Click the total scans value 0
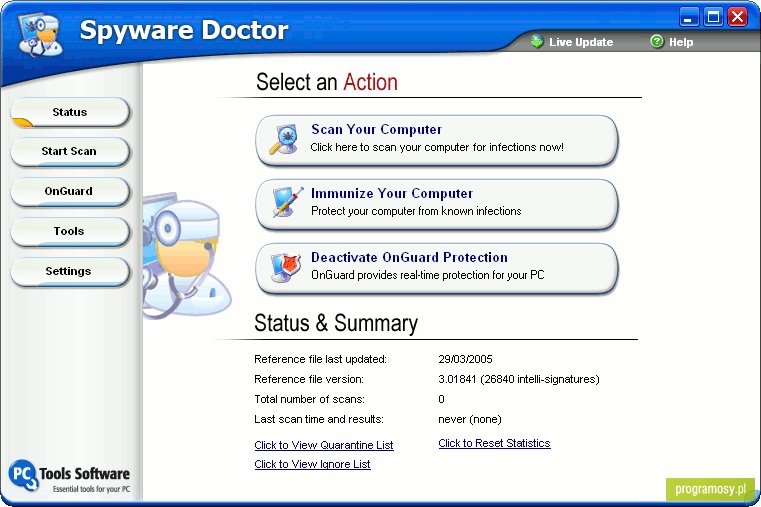 441,399
